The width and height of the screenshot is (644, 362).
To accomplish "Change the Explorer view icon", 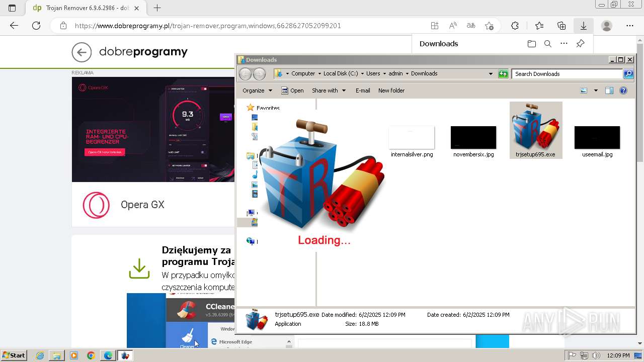I will click(x=584, y=90).
